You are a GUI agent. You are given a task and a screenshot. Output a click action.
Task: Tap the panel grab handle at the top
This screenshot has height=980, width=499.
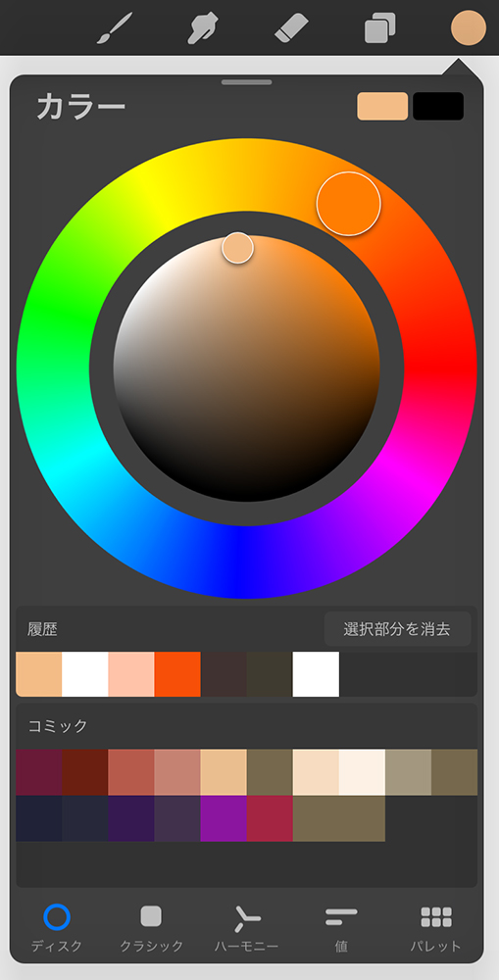click(x=246, y=82)
